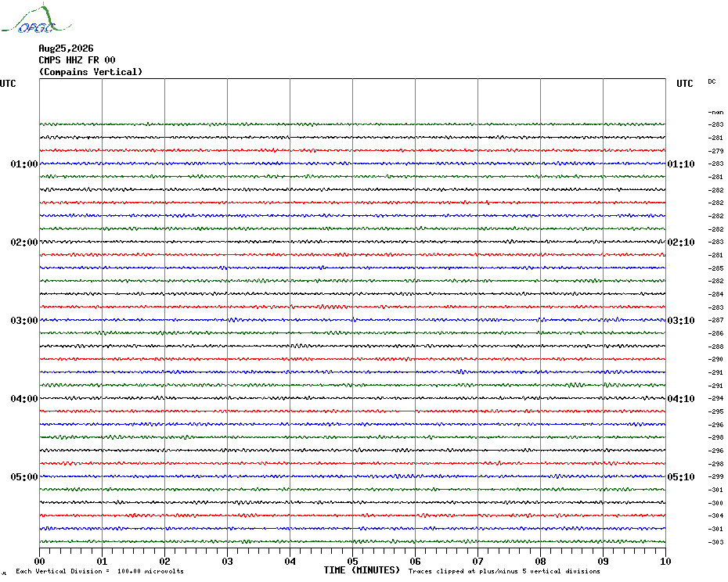Click the '-287' DC value

point(716,320)
